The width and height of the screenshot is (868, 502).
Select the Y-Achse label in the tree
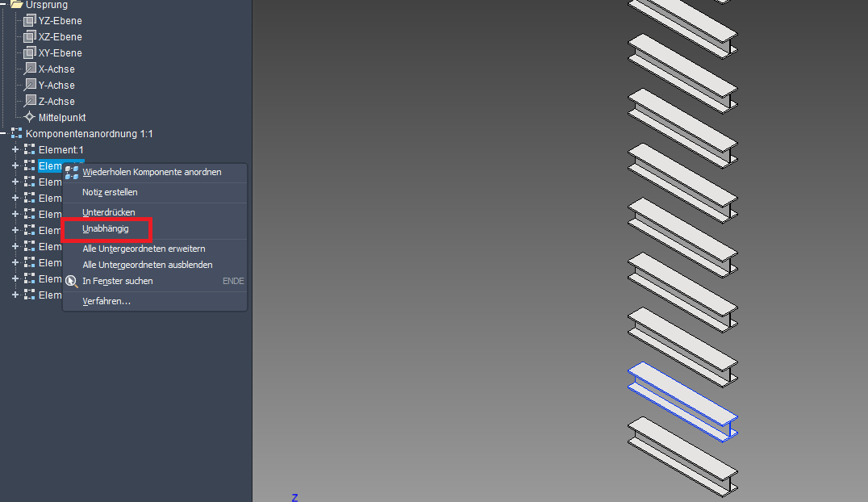point(56,85)
